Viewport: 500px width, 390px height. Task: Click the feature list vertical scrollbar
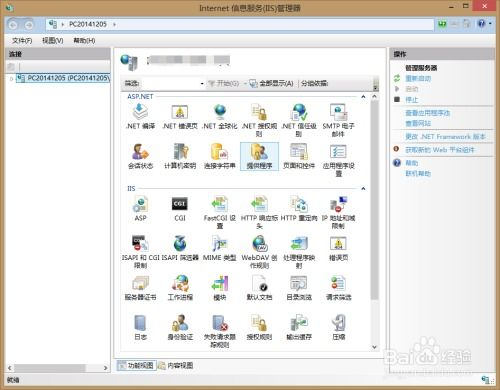coord(374,200)
